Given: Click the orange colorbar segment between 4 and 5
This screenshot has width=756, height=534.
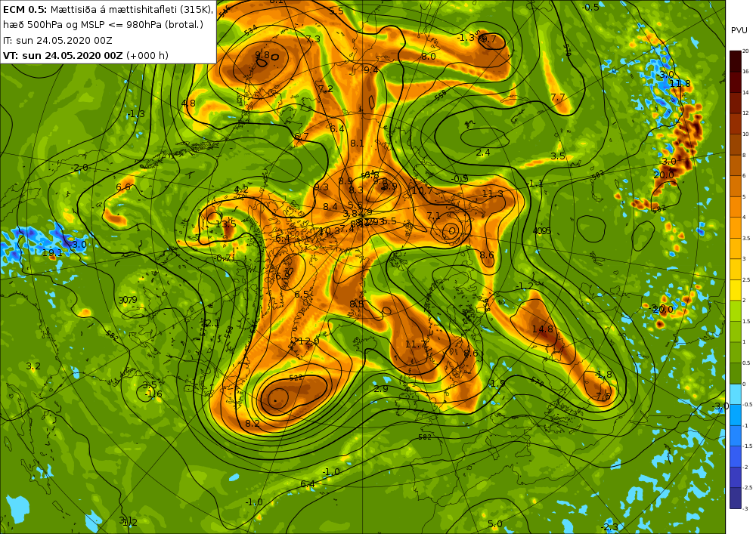Looking at the screenshot, I should tap(736, 206).
